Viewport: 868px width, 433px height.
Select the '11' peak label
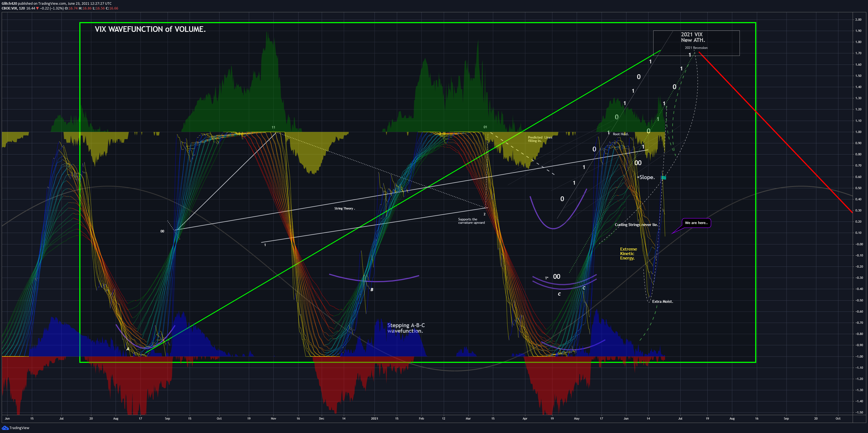pyautogui.click(x=273, y=127)
